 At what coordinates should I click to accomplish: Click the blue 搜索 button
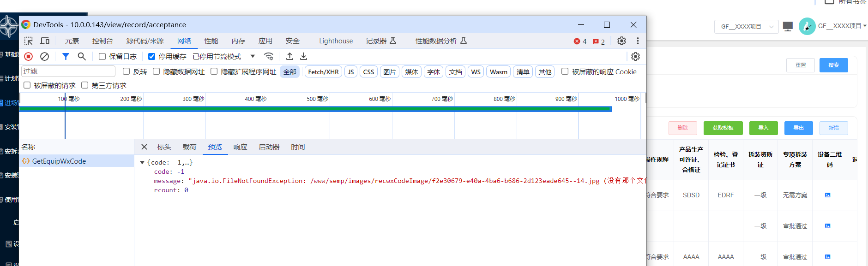[833, 65]
